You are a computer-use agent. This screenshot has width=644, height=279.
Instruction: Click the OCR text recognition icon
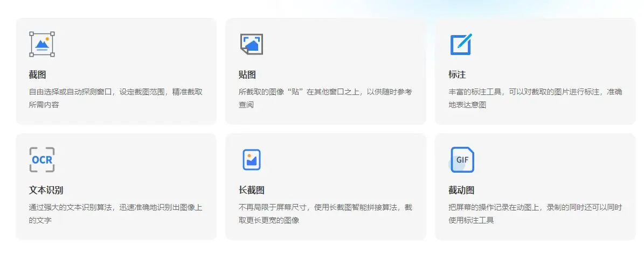(42, 160)
